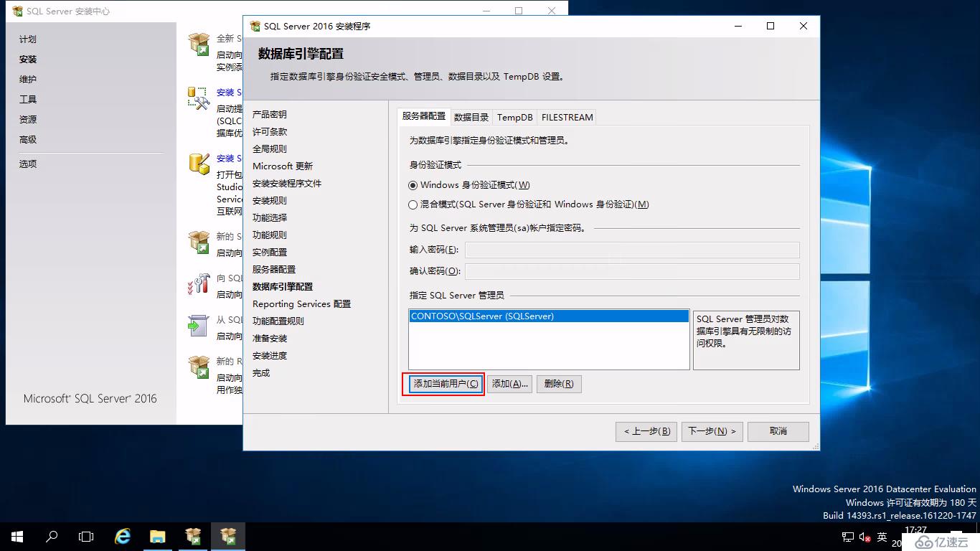Click the SQL Server 安装中心 title bar icon
This screenshot has height=551, width=980.
coord(17,11)
